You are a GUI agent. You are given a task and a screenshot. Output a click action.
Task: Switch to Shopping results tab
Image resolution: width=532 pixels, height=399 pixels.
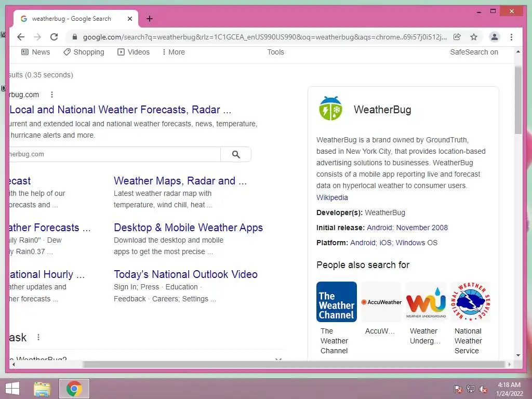tap(84, 52)
